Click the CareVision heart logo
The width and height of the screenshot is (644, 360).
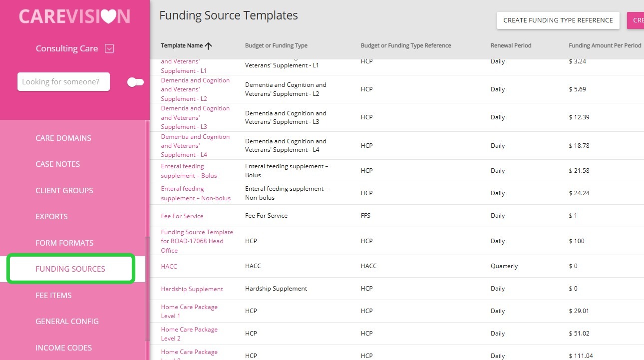pyautogui.click(x=74, y=16)
